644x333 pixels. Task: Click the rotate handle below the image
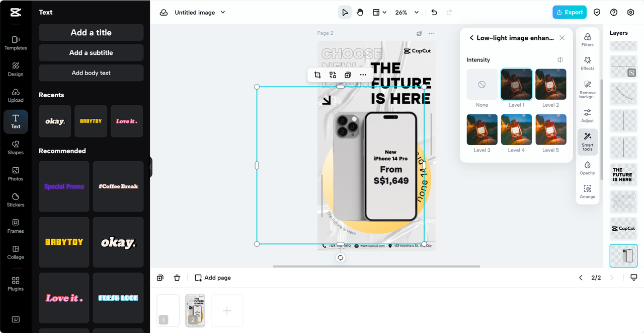coord(341,257)
